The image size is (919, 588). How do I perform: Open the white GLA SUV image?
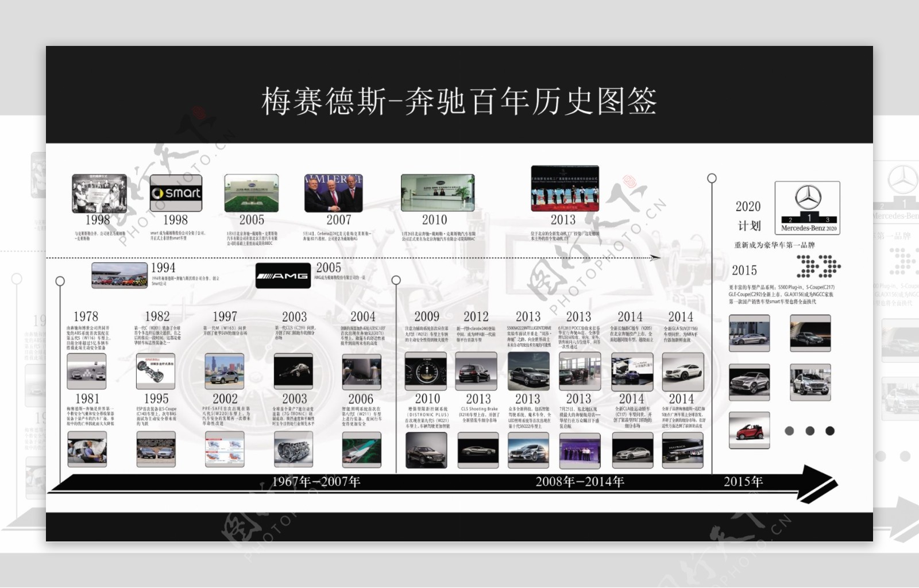click(x=683, y=372)
